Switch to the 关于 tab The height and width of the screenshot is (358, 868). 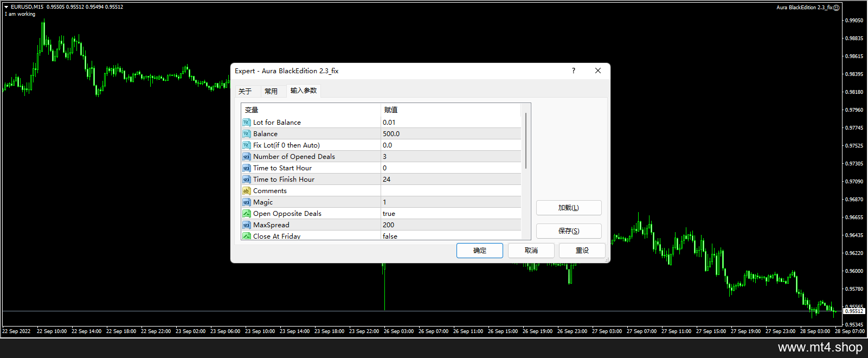[x=245, y=91]
